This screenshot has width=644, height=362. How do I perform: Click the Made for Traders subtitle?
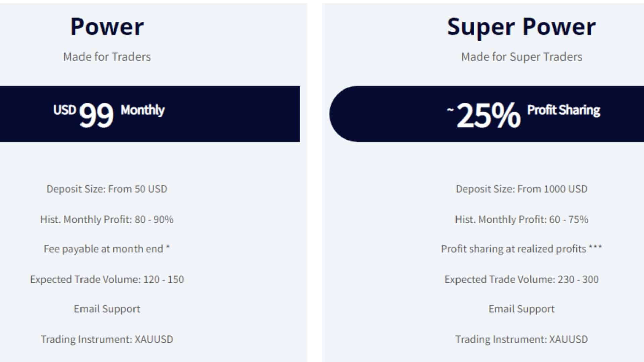click(107, 57)
